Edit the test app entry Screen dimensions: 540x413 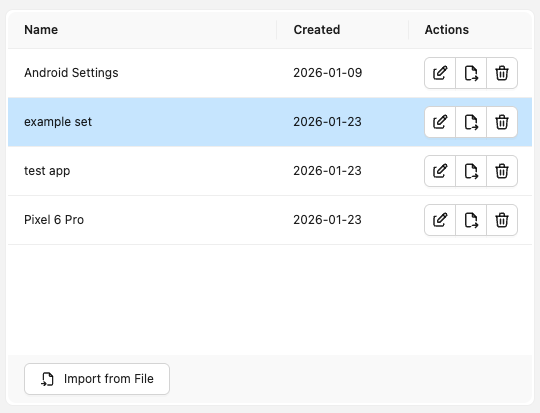point(440,171)
